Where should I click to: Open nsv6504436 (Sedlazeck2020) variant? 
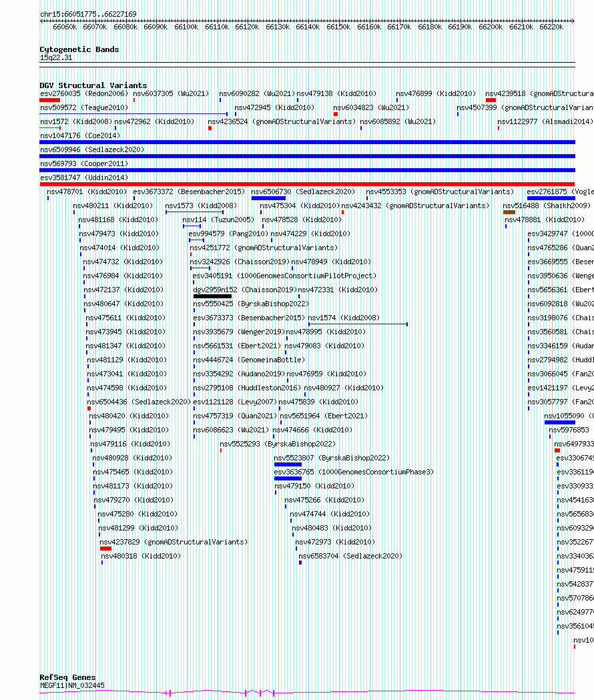coord(139,401)
